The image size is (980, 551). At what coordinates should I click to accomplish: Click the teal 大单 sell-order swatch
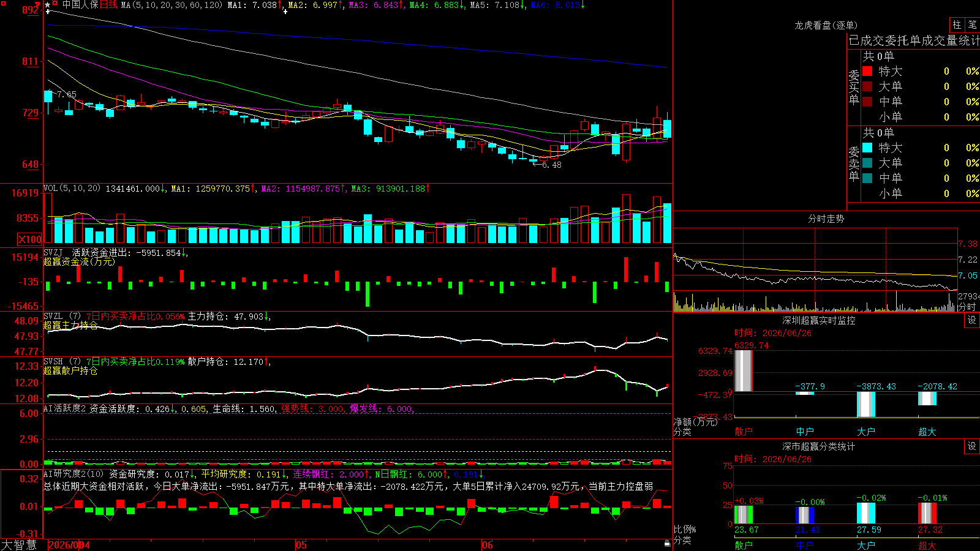click(x=867, y=163)
